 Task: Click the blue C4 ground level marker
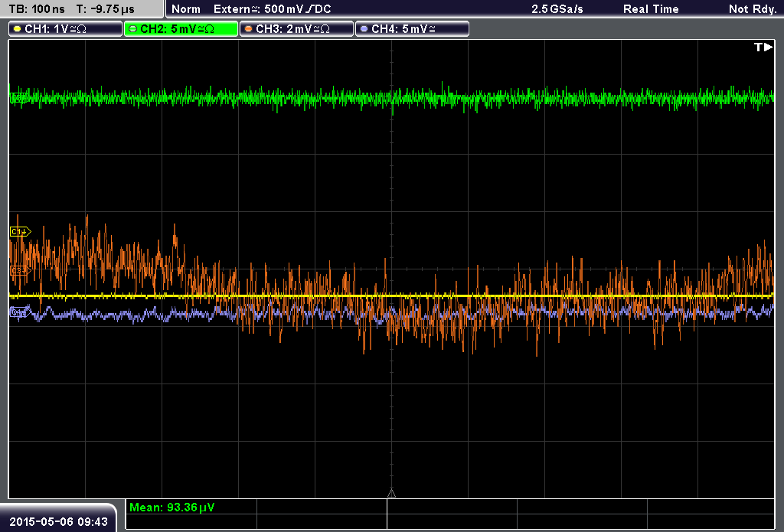[x=20, y=312]
